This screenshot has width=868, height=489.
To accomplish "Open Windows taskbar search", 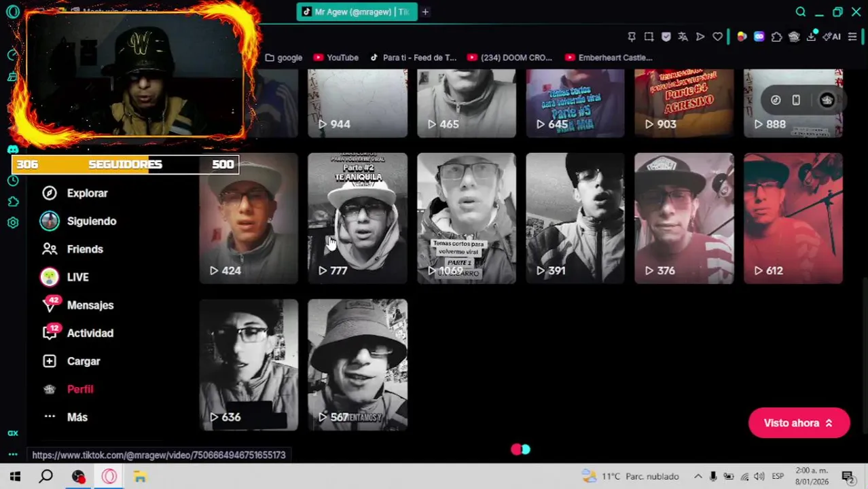I will pyautogui.click(x=46, y=477).
